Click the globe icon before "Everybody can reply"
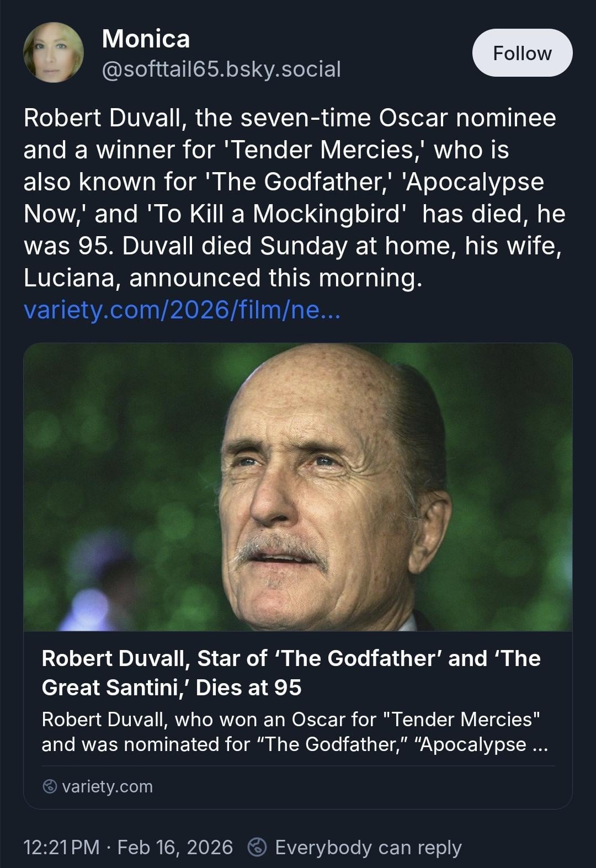 (258, 847)
